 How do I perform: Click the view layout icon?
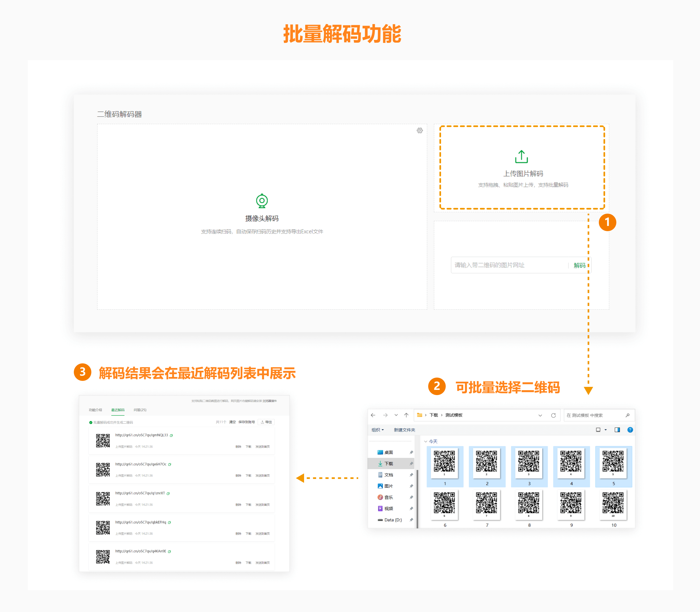point(598,429)
